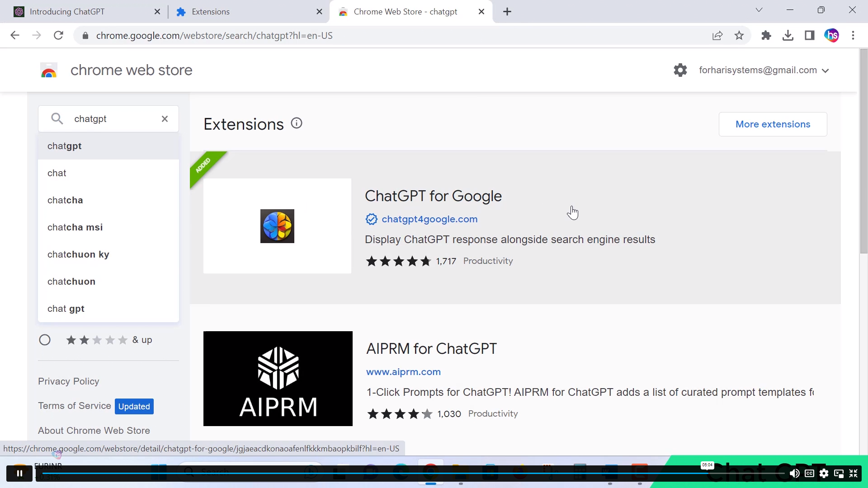868x488 pixels.
Task: Open Chrome three-dot menu
Action: [853, 35]
